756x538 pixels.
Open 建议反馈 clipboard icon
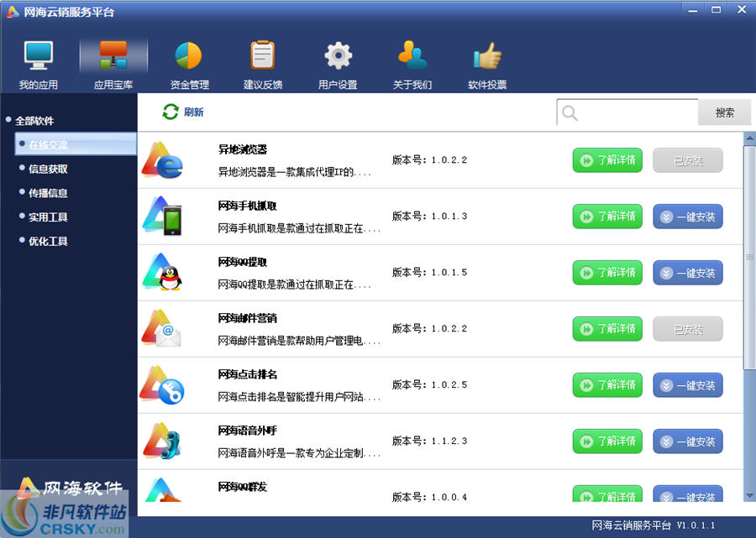click(x=263, y=55)
